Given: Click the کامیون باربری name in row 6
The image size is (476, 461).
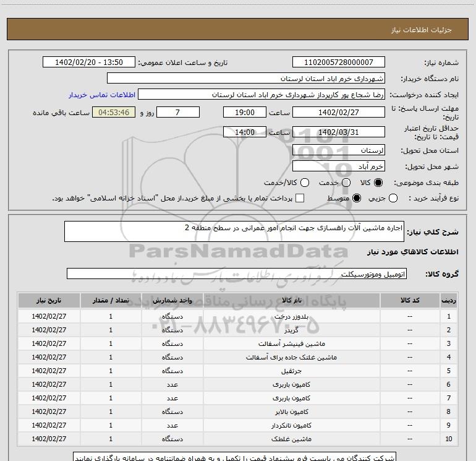Looking at the screenshot, I should click(291, 384).
